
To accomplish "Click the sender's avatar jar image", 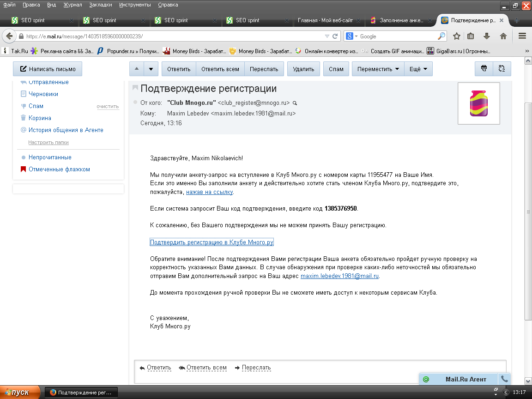I will pos(479,103).
